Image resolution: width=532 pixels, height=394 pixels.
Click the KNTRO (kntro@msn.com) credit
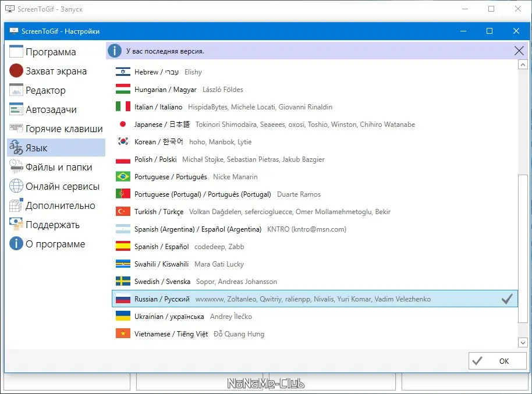point(307,229)
